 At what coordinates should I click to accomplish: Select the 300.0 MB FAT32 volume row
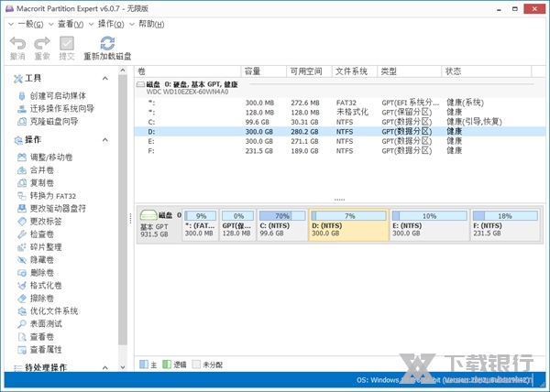340,103
